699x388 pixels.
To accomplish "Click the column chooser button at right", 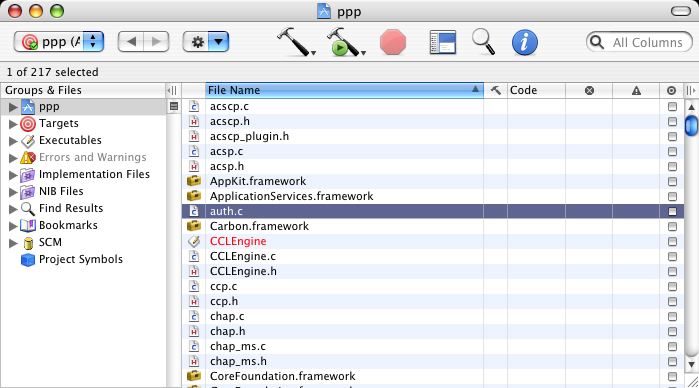I will coord(691,91).
